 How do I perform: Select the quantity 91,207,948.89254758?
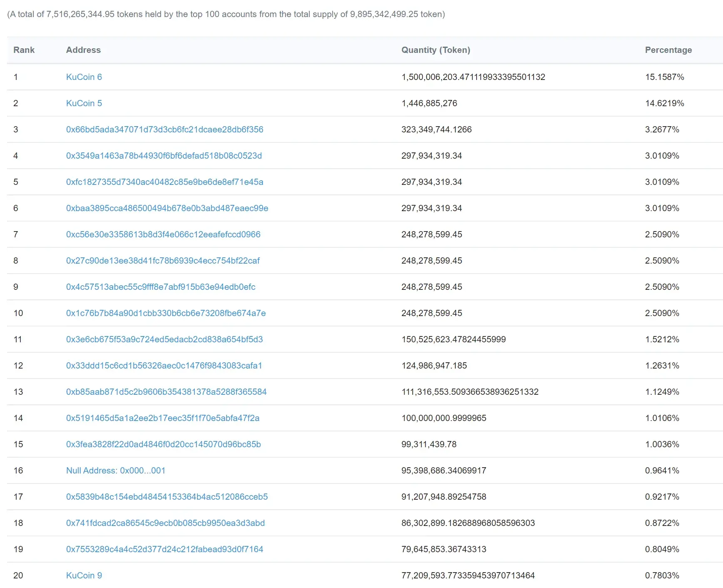pos(444,497)
